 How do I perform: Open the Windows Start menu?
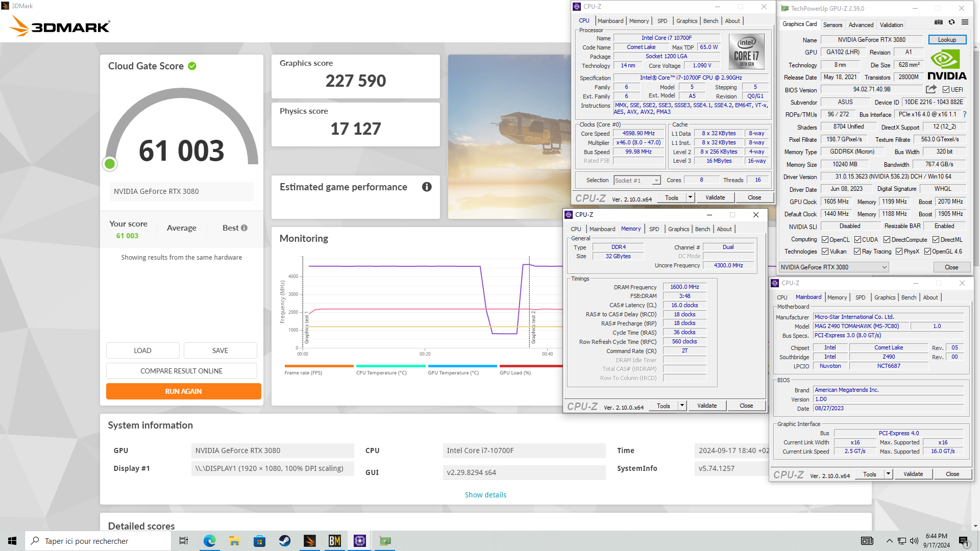pos(12,541)
